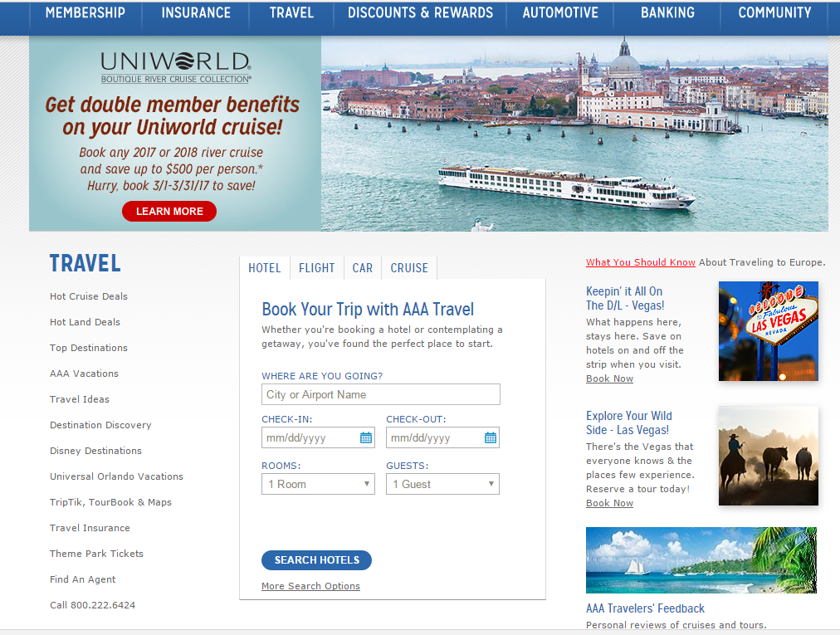Image resolution: width=840 pixels, height=635 pixels.
Task: Click the tropical sailboat beach image
Action: pyautogui.click(x=701, y=560)
